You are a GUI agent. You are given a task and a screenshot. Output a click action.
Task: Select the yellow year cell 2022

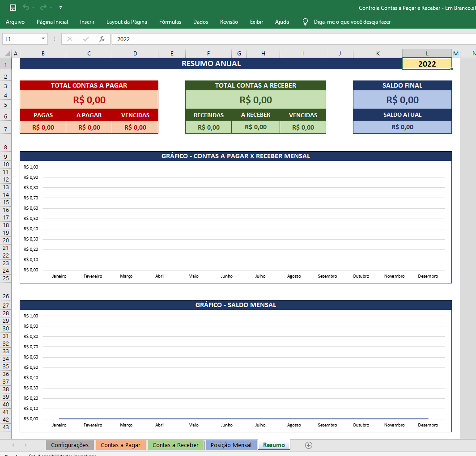[427, 64]
